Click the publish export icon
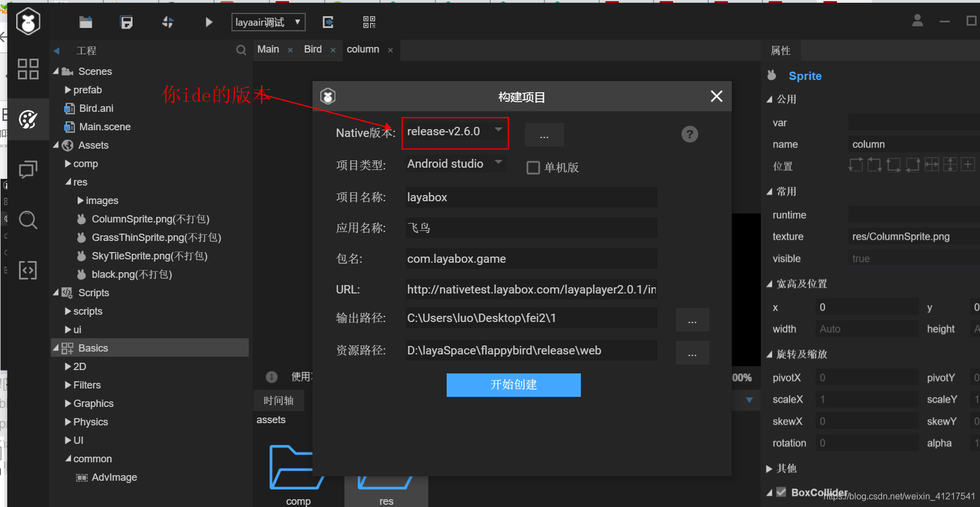The image size is (980, 507). pyautogui.click(x=328, y=22)
